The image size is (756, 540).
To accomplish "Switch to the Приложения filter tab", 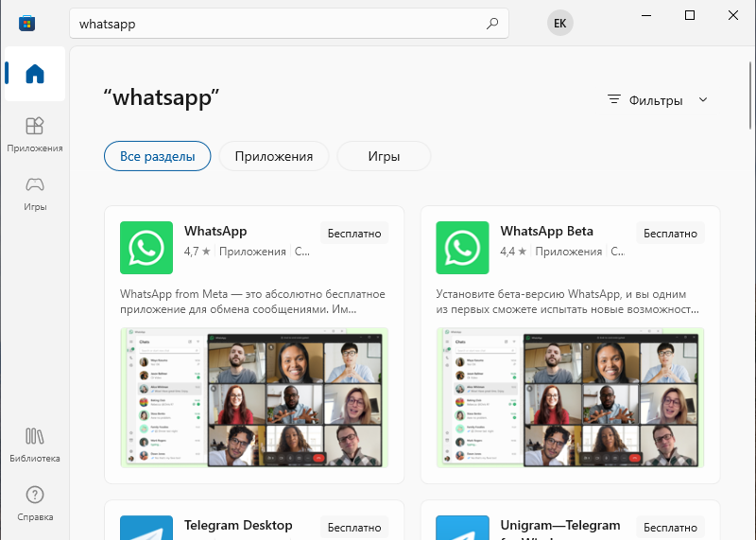I will pos(274,156).
